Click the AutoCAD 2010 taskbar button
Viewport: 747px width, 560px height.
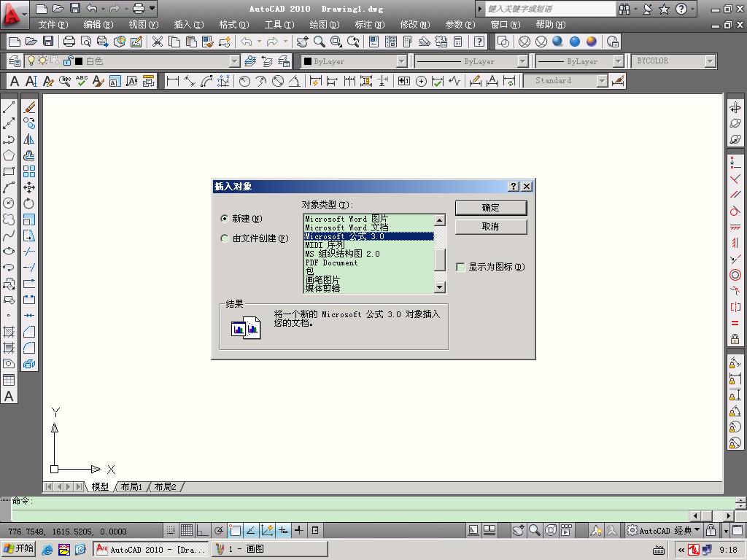point(151,549)
